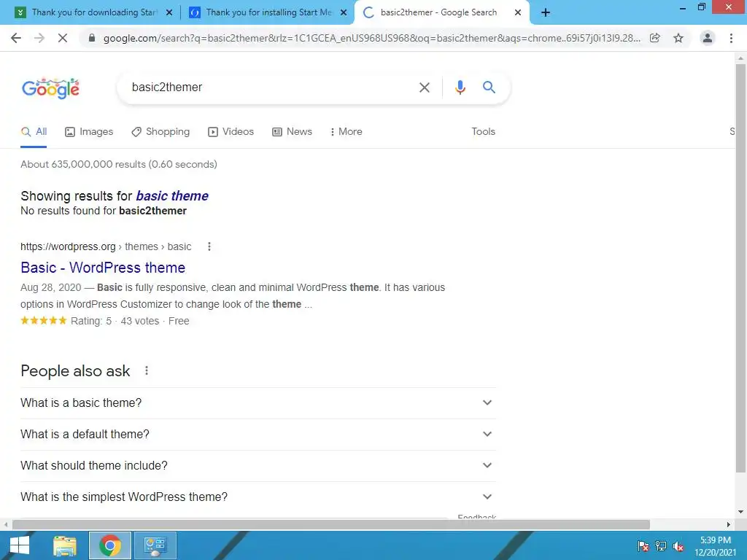Share this page via address bar icon
Viewport: 747px width, 560px height.
655,38
